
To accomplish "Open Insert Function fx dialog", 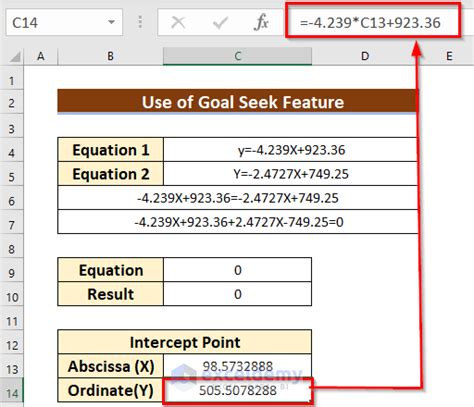I will click(261, 23).
